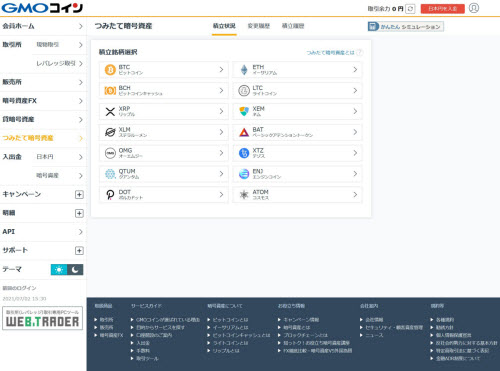This screenshot has height=371, width=500.
Task: Open footer link 会社情報
Action: [x=374, y=320]
